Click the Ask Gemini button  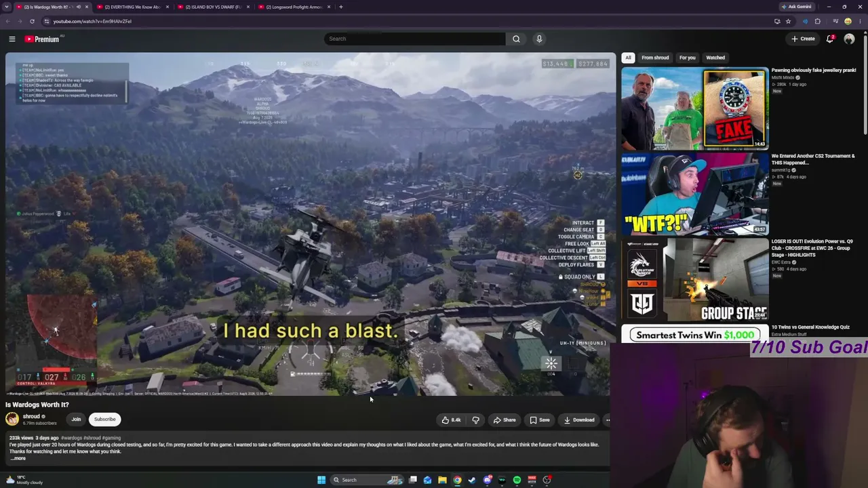[x=797, y=7]
